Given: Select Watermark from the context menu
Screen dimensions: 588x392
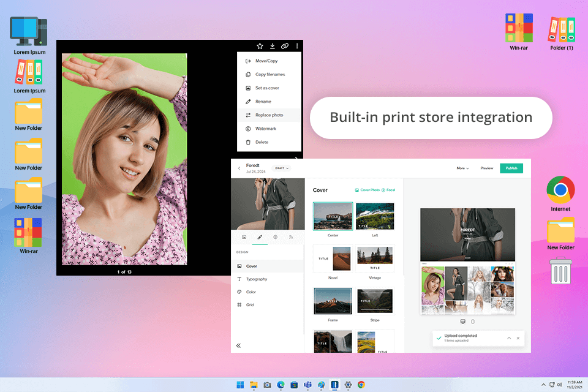Looking at the screenshot, I should pos(269,128).
